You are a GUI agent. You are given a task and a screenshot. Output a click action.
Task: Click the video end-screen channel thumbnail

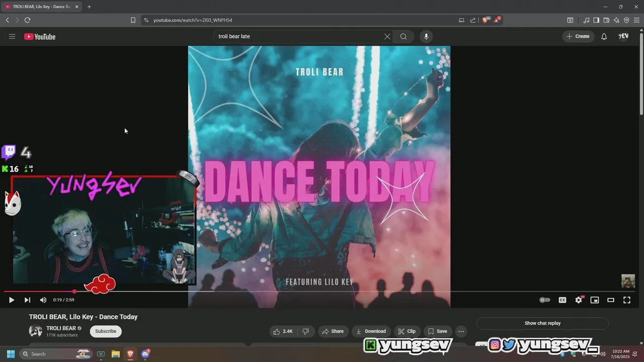[x=628, y=281]
